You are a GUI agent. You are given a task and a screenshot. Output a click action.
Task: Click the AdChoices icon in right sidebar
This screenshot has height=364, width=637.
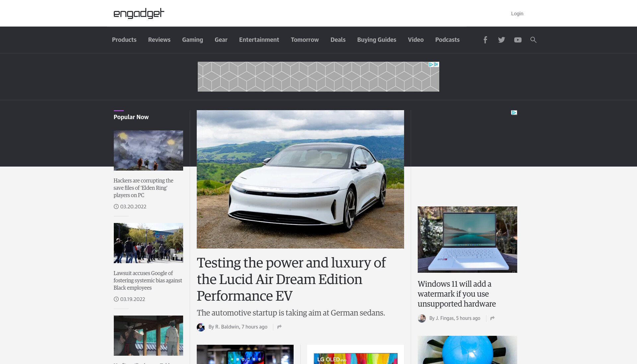(514, 112)
